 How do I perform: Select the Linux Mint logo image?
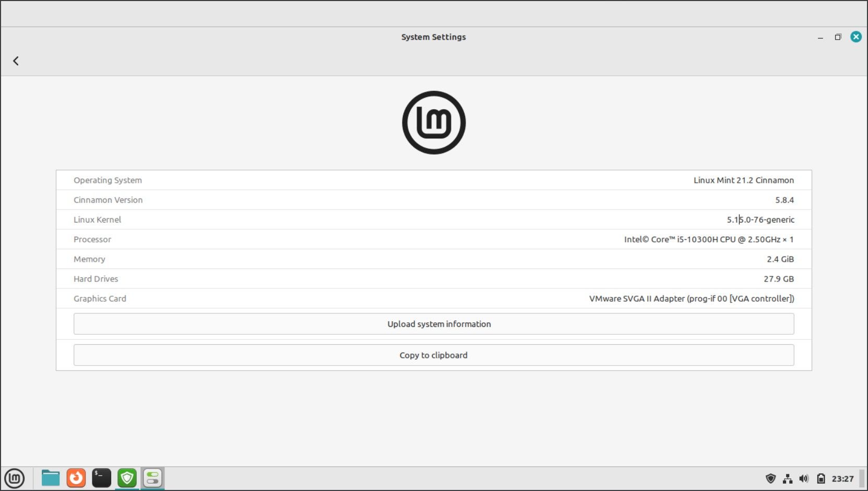click(x=434, y=121)
